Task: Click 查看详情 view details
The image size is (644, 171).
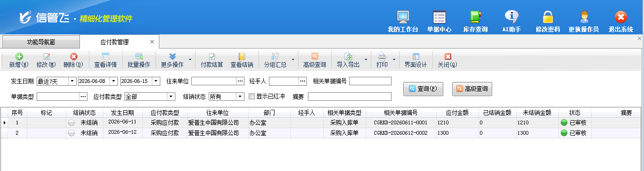Action: point(105,60)
